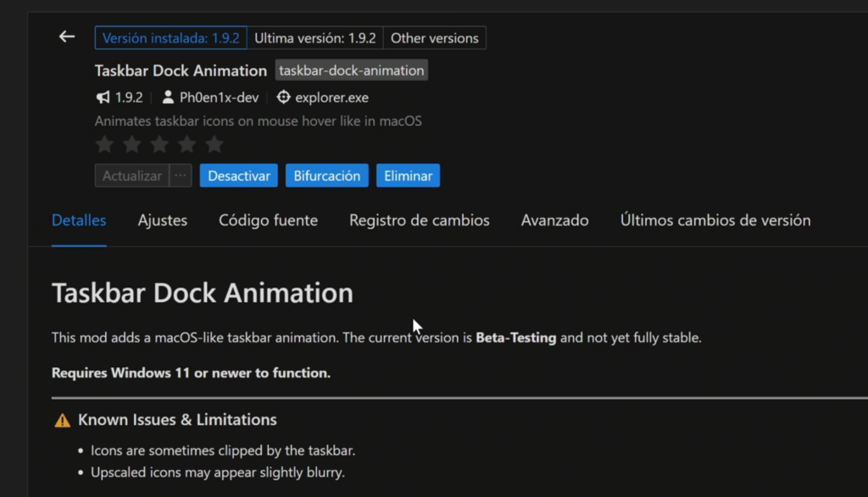The image size is (868, 497).
Task: Click the Taskbar Dock Animation mod title
Action: click(181, 70)
